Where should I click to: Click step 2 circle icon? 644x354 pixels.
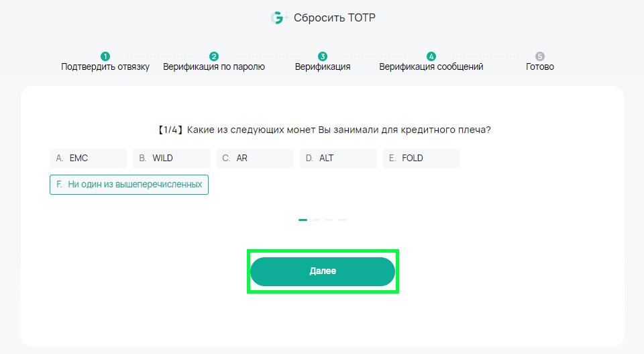coord(213,56)
